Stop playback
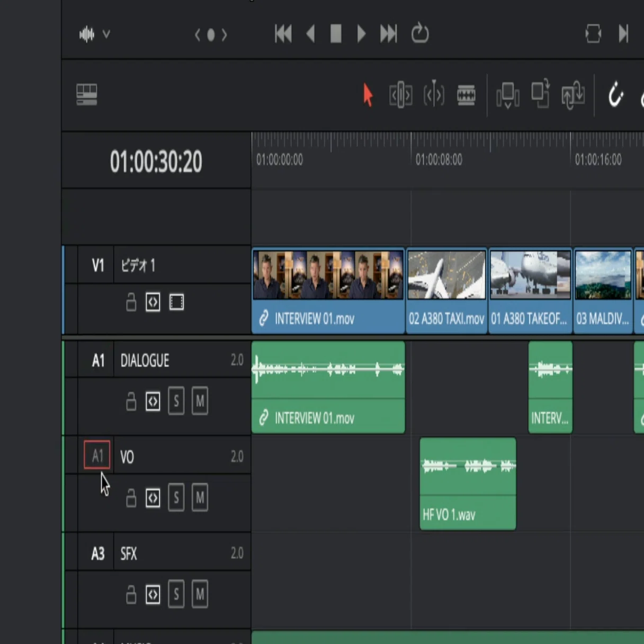This screenshot has height=644, width=644. click(x=336, y=34)
